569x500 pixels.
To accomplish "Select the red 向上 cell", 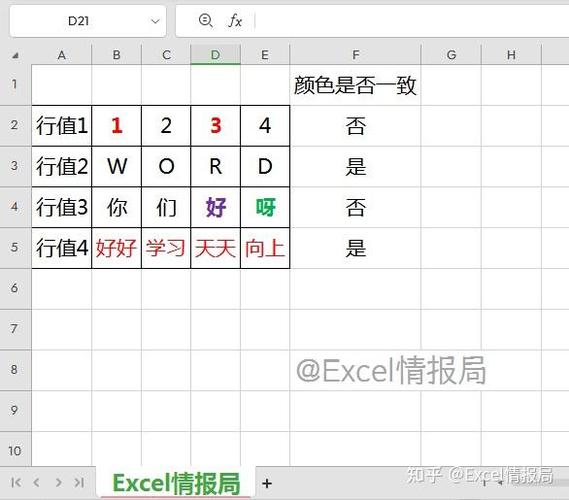I will coord(265,248).
